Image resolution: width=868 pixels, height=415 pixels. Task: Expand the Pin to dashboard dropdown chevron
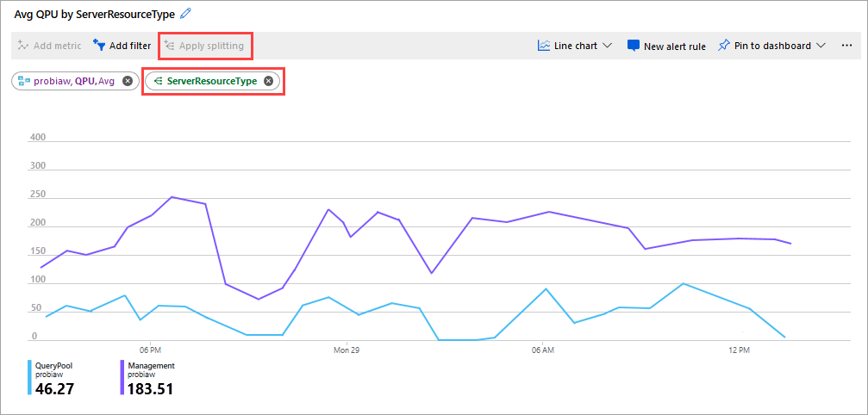[821, 46]
